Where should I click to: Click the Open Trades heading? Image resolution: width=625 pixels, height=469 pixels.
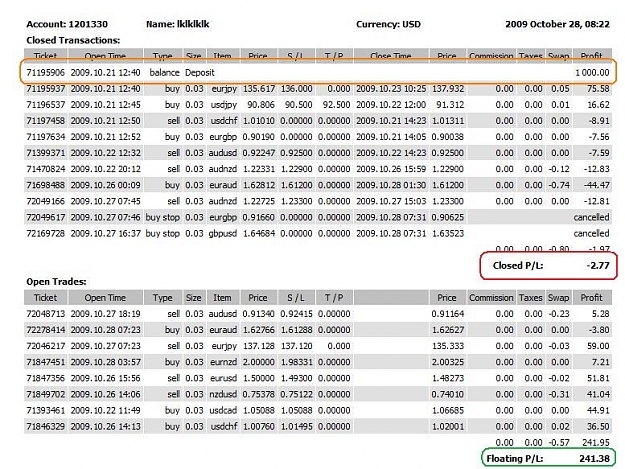tap(56, 282)
